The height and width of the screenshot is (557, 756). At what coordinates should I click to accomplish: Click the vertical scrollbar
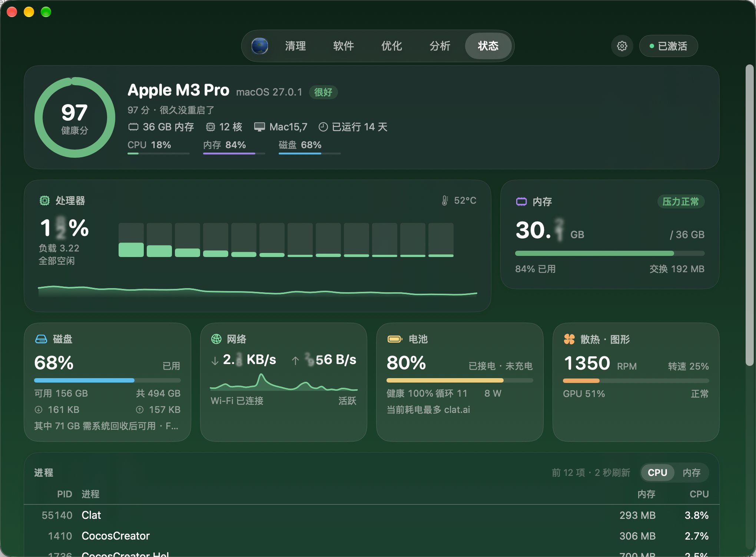pos(750,215)
